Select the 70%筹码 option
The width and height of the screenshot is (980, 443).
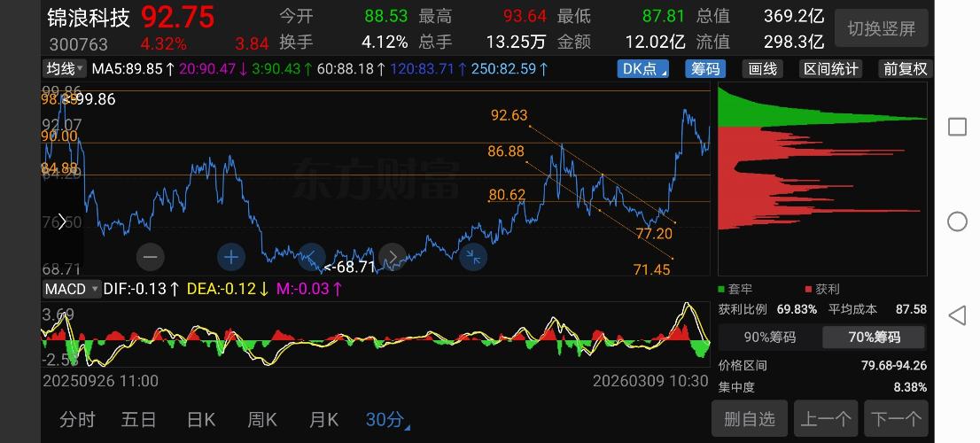point(874,338)
